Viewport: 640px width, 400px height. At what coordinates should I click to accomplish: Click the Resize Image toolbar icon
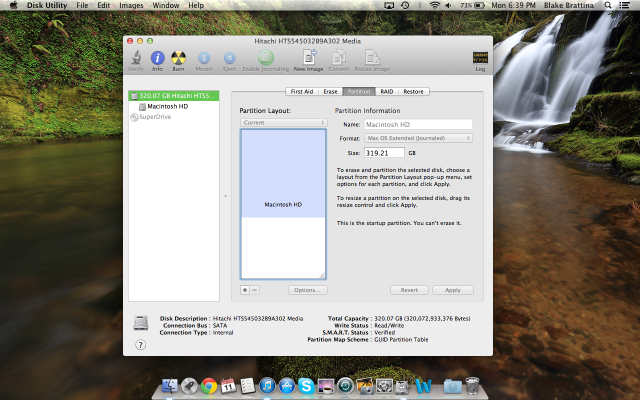[372, 58]
